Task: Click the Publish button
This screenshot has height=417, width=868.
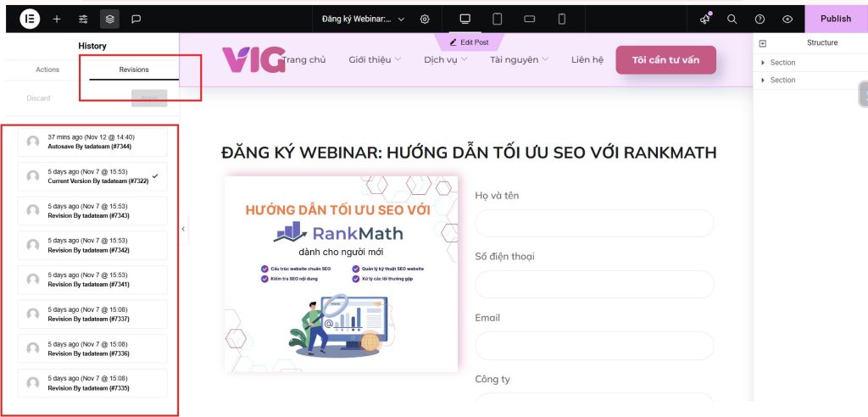Action: click(x=836, y=19)
